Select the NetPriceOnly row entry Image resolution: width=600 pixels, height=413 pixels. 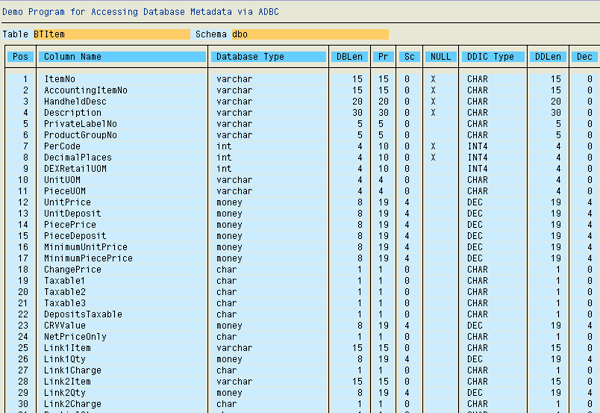(77, 336)
